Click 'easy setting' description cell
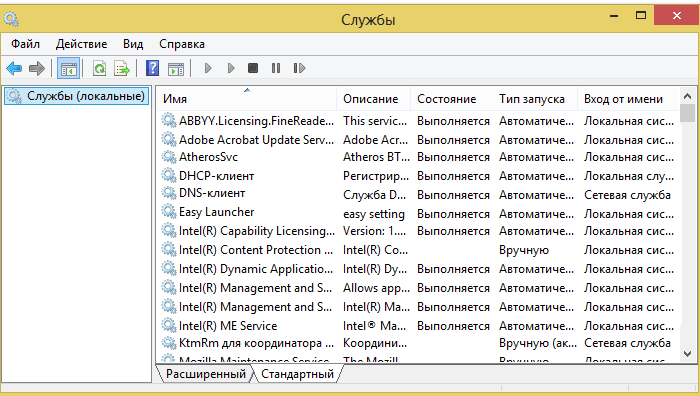The image size is (700, 396). coord(374,214)
